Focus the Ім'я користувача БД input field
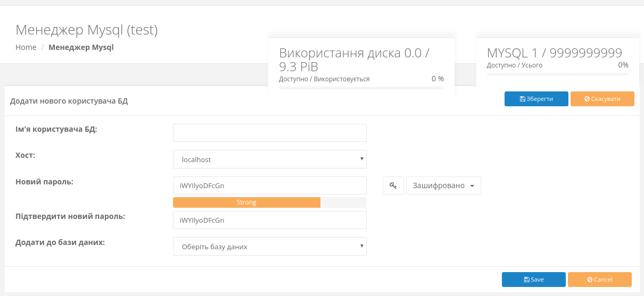The height and width of the screenshot is (296, 644). tap(269, 133)
